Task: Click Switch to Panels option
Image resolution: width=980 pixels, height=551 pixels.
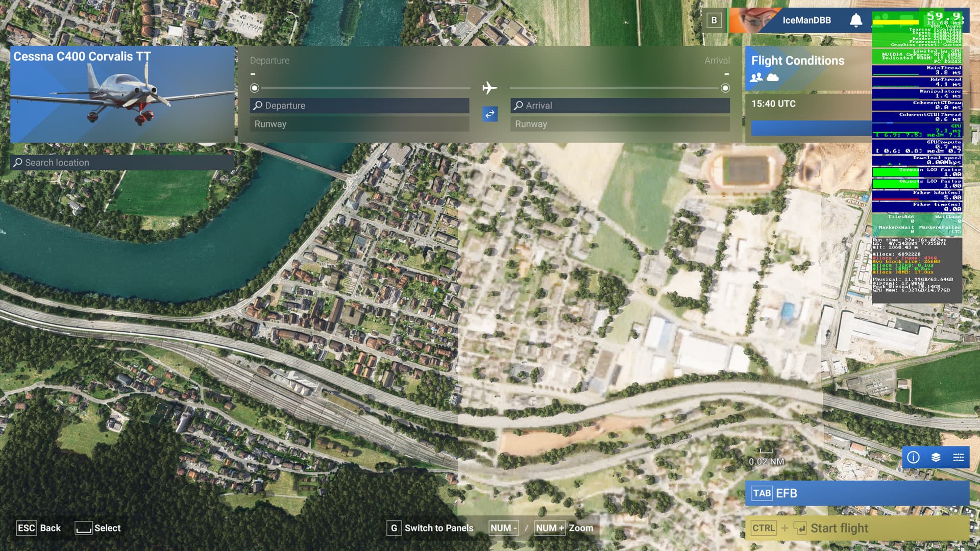Action: [430, 528]
